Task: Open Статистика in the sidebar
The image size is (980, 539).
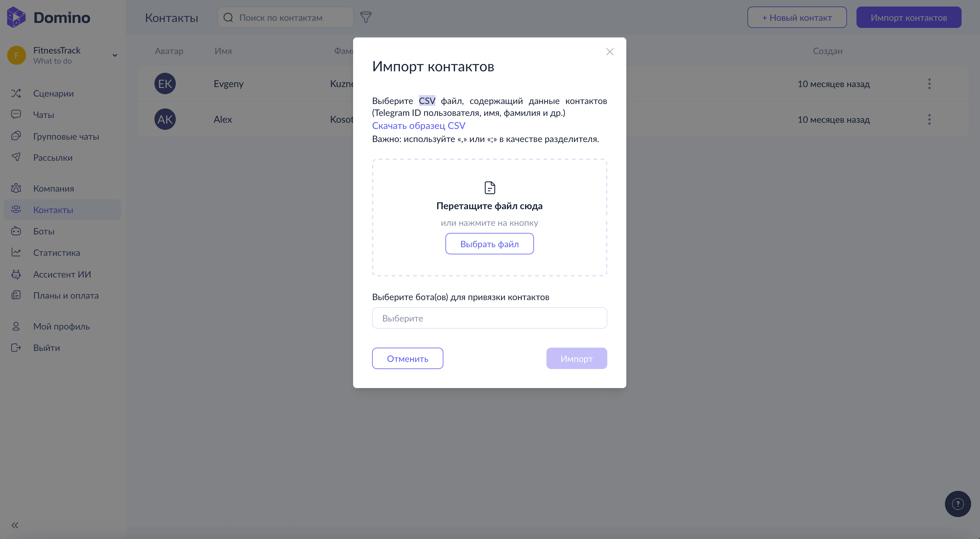Action: (56, 252)
